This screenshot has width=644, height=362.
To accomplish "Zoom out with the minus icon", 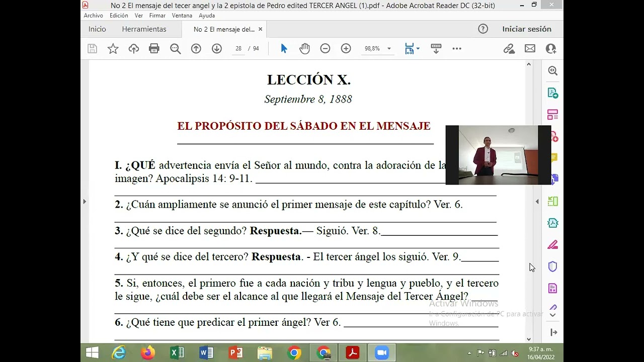I will pos(325,49).
